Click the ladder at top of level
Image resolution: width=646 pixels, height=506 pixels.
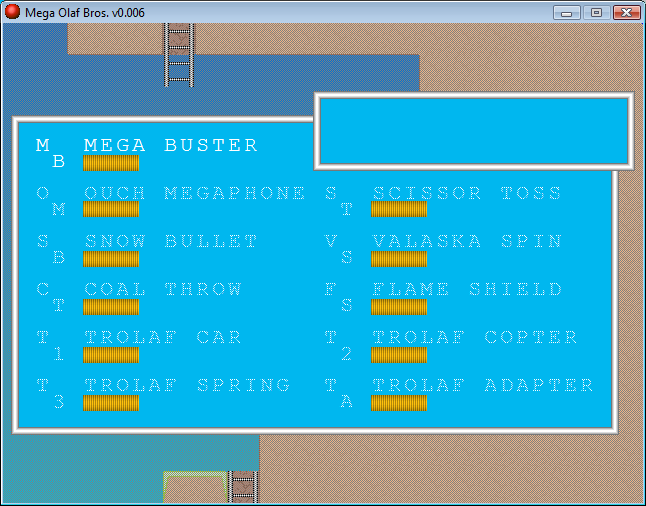(179, 54)
